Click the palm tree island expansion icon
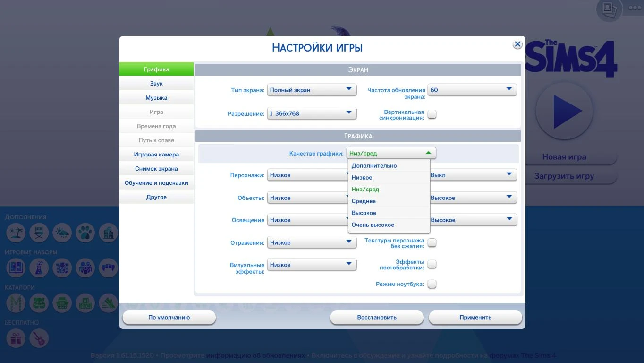The image size is (644, 363). click(x=15, y=233)
